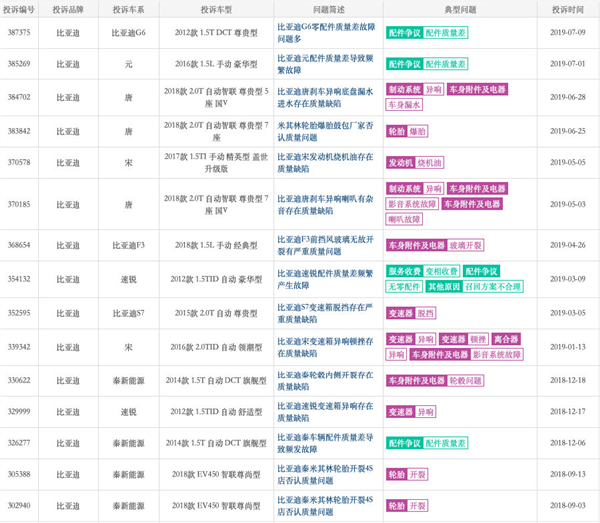Image resolution: width=600 pixels, height=523 pixels.
Task: Select complaint number 370578
Action: 19,163
